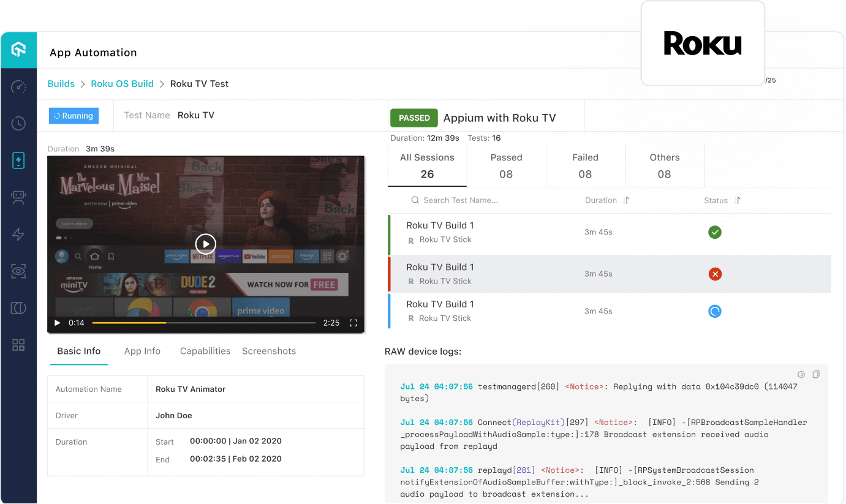This screenshot has width=846, height=504.
Task: Enter fullscreen for the test video
Action: [x=353, y=323]
